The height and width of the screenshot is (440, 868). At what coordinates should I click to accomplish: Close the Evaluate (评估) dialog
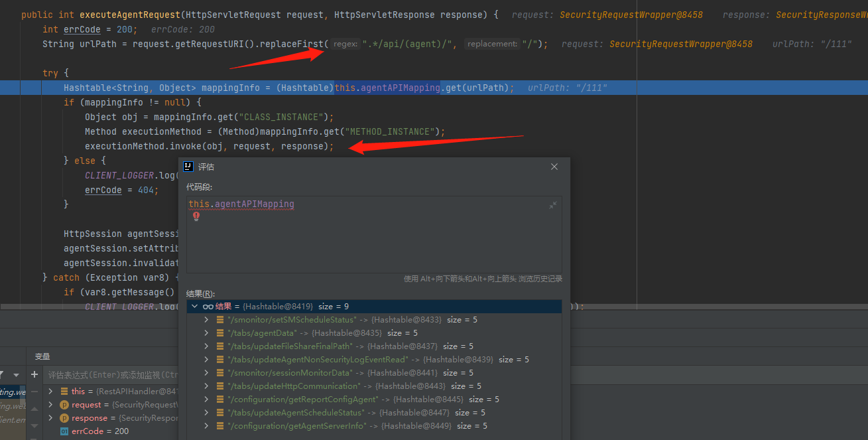[554, 167]
